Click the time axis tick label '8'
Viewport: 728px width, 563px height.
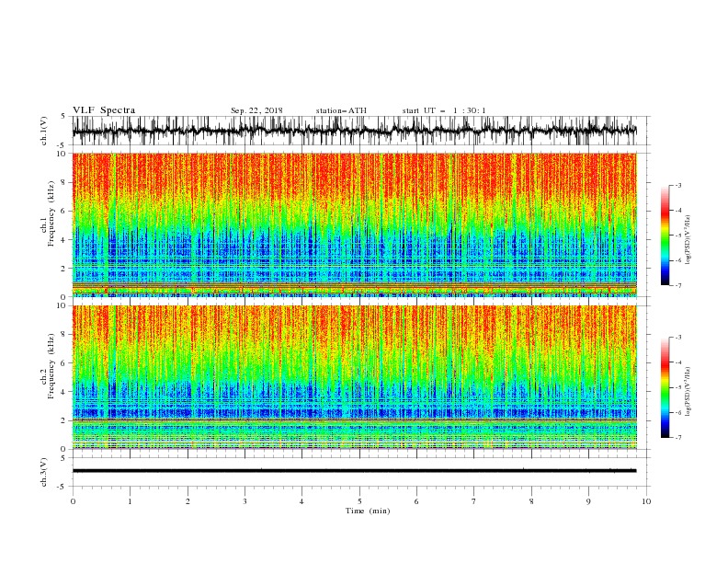(531, 501)
